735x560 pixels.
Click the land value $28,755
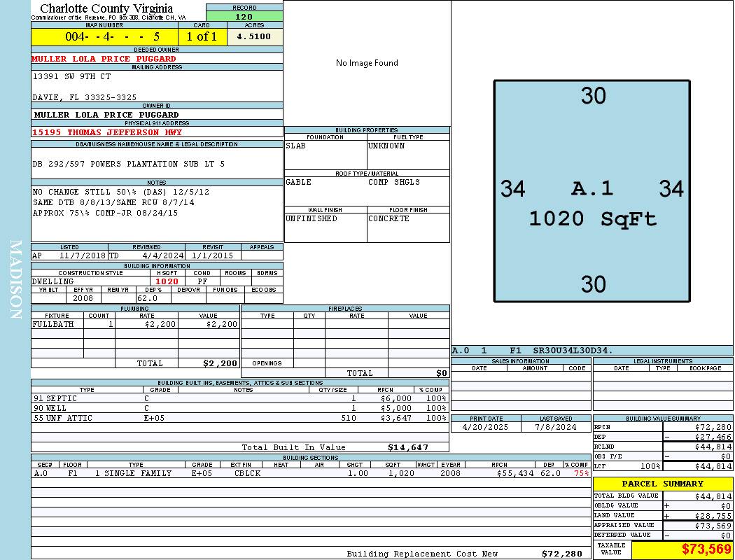(x=713, y=516)
